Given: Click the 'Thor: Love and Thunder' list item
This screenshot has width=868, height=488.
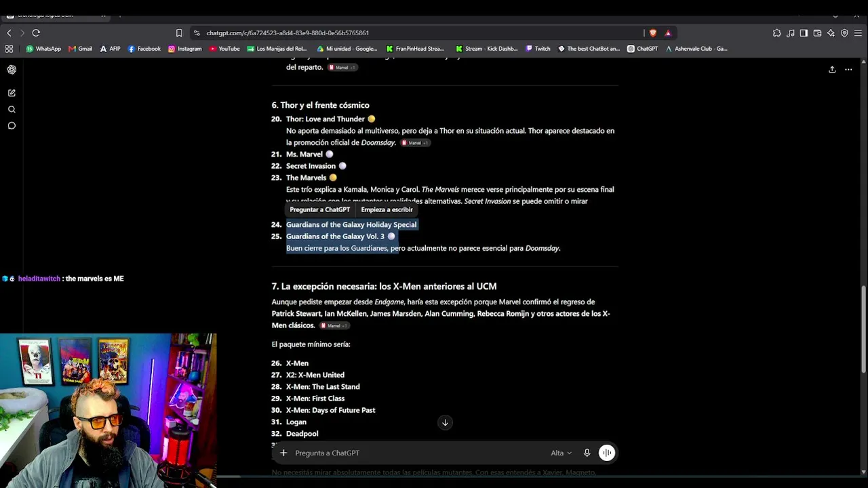Looking at the screenshot, I should 325,119.
